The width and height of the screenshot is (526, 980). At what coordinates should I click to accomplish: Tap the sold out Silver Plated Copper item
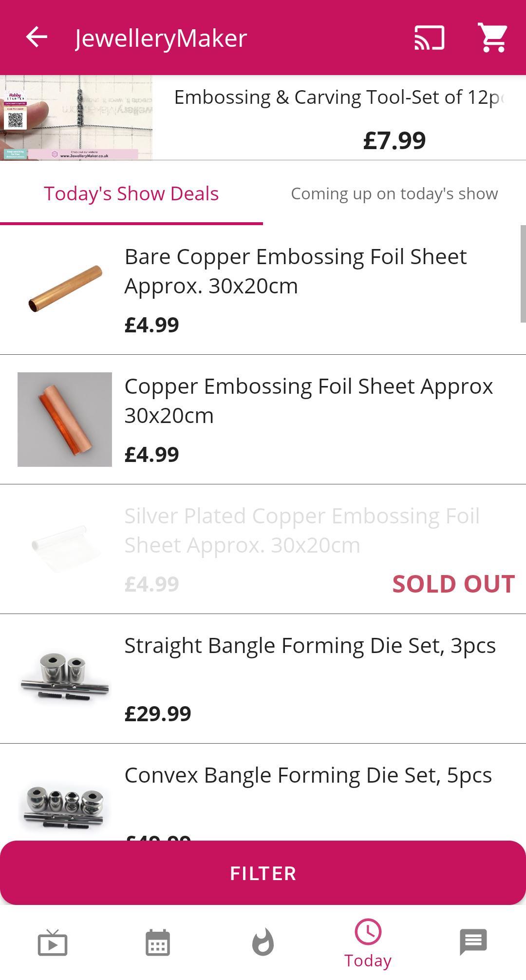coord(263,549)
